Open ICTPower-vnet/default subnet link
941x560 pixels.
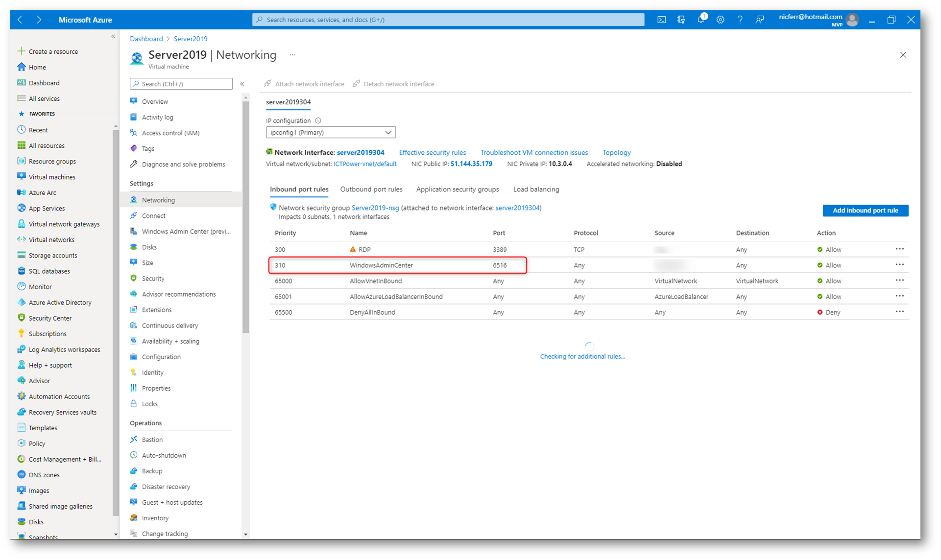(365, 164)
